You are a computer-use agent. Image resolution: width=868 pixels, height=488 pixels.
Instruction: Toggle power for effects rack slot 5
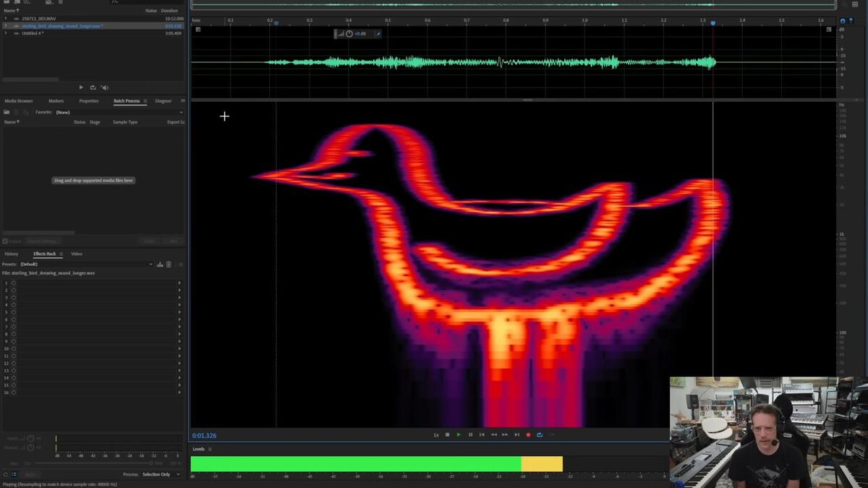tap(13, 312)
